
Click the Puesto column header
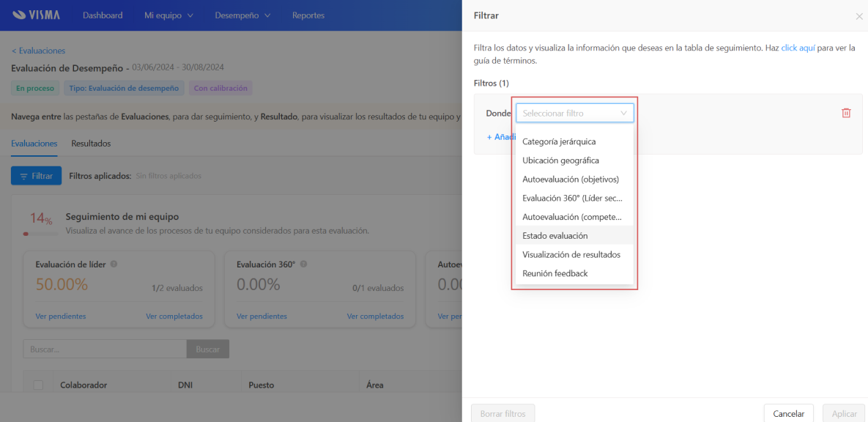tap(261, 385)
